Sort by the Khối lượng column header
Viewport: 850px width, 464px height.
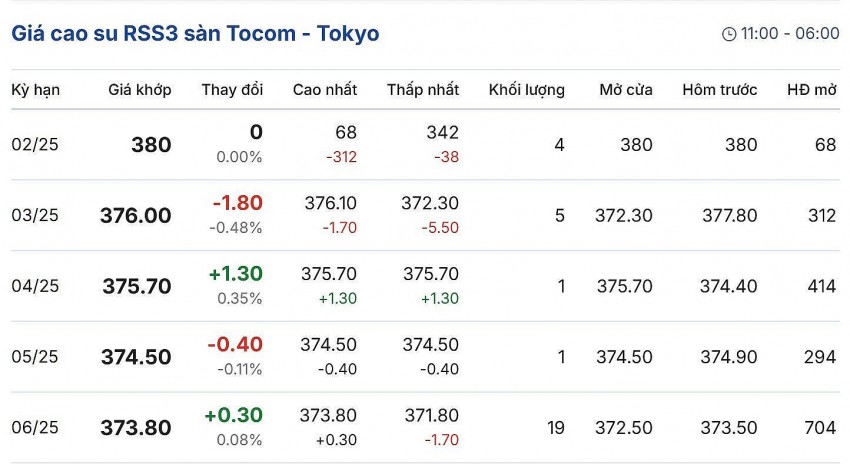526,90
